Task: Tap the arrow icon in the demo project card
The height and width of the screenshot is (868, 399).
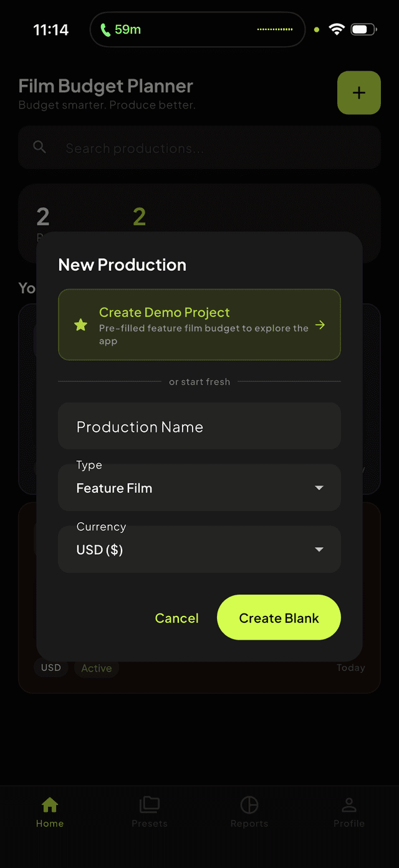Action: pyautogui.click(x=320, y=324)
